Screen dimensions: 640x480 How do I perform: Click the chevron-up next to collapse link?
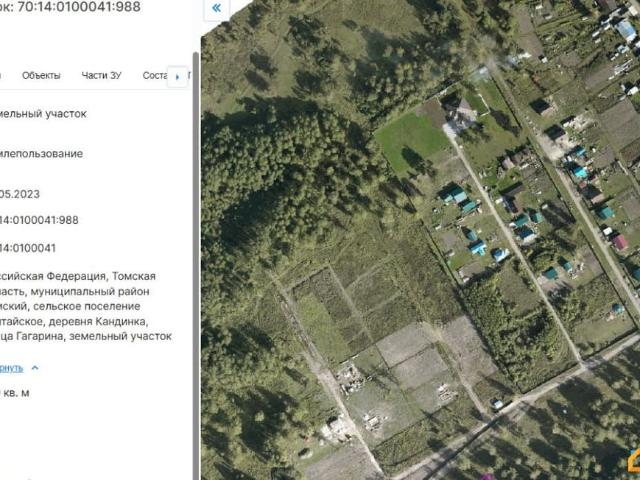pos(35,368)
